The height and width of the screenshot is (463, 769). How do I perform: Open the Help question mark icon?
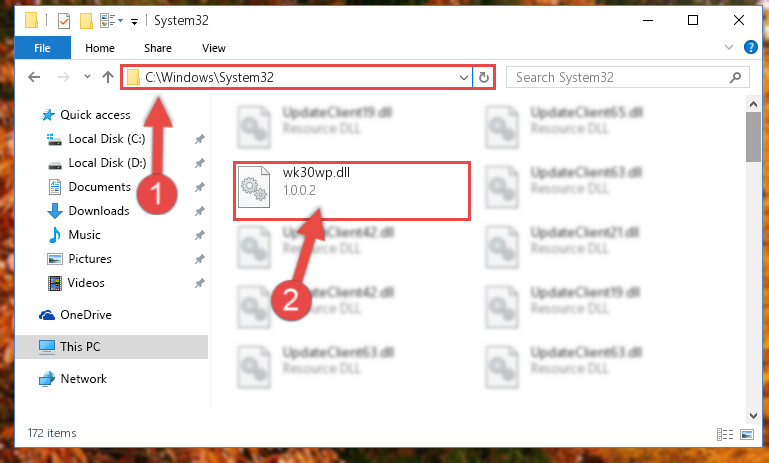(x=750, y=47)
